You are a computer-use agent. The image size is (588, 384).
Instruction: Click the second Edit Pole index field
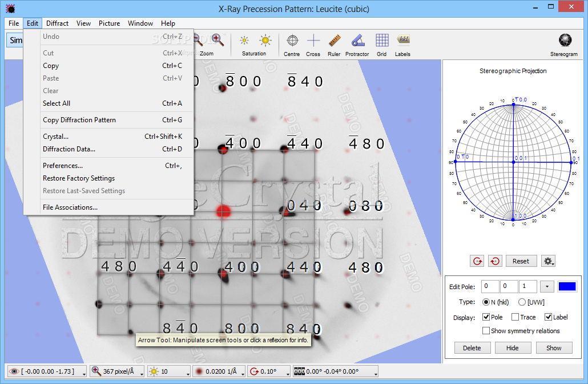pyautogui.click(x=509, y=286)
